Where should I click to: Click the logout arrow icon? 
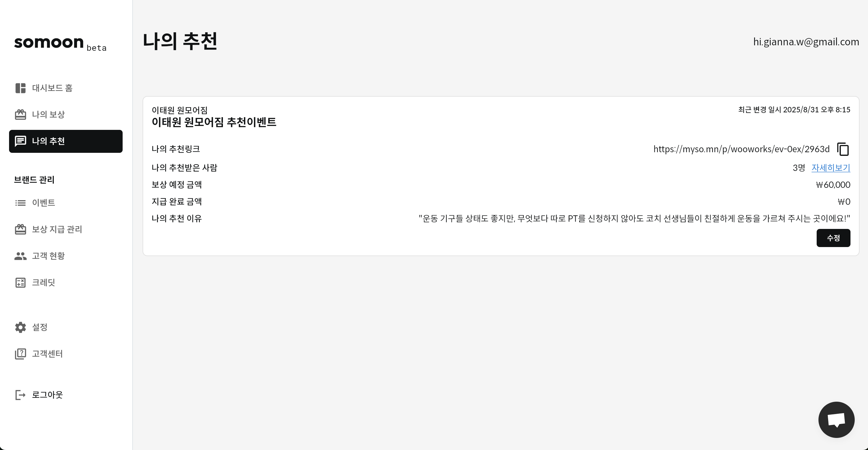coord(21,395)
